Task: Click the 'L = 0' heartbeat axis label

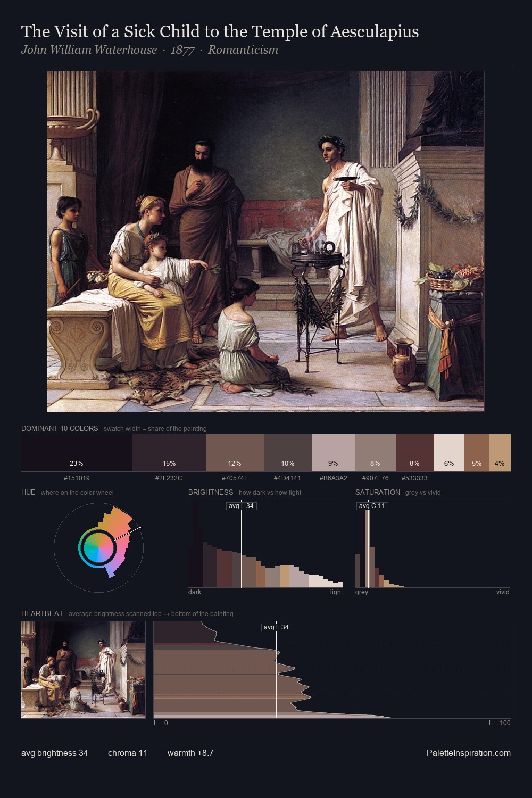Action: pos(161,723)
